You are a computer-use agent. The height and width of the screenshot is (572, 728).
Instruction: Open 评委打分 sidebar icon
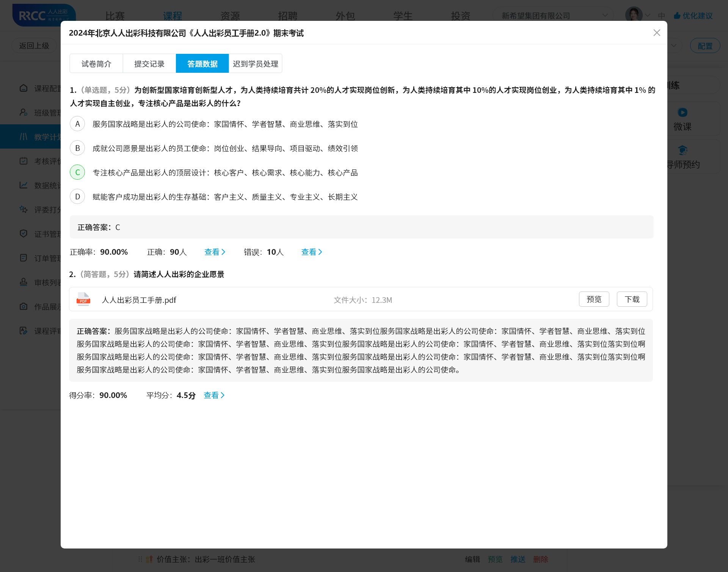(24, 209)
